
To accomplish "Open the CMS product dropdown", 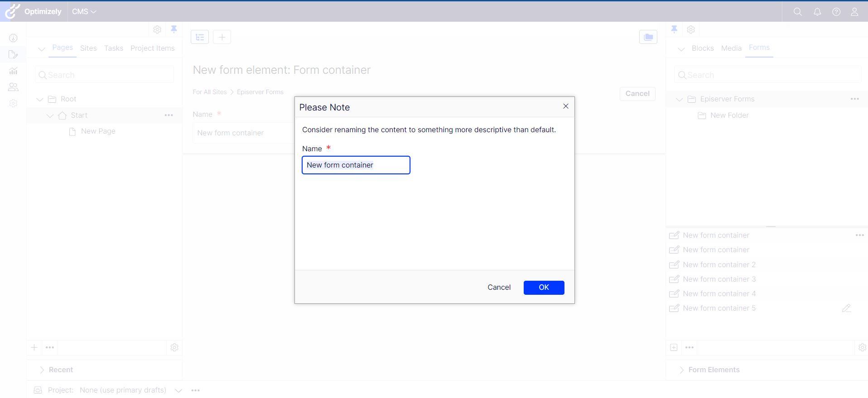I will [84, 12].
